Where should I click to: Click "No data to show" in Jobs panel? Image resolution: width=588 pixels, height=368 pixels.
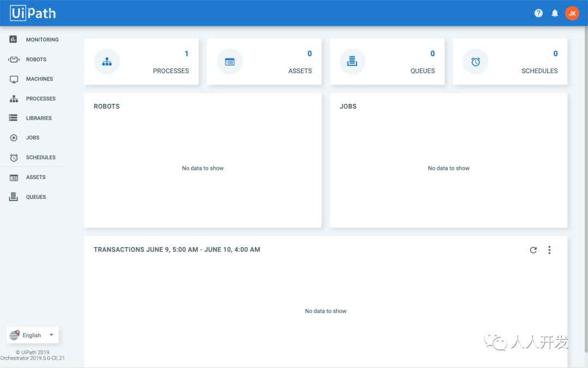coord(449,168)
